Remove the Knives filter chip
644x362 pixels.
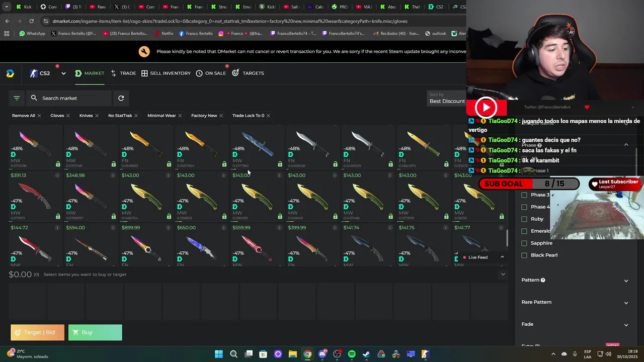97,116
